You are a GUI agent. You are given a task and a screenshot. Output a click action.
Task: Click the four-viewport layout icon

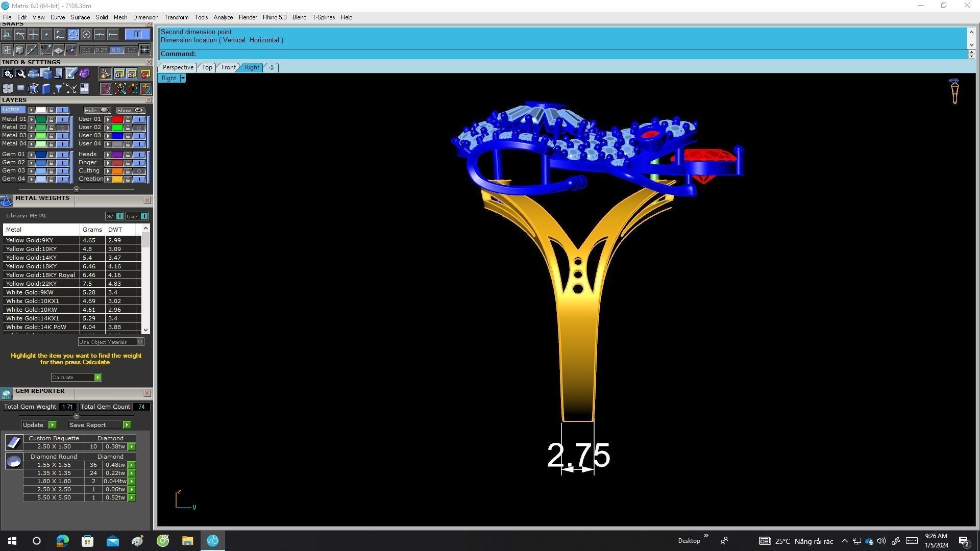pos(8,89)
